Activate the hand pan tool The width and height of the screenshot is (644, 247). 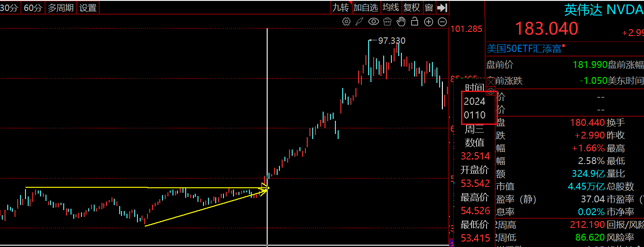[401, 21]
